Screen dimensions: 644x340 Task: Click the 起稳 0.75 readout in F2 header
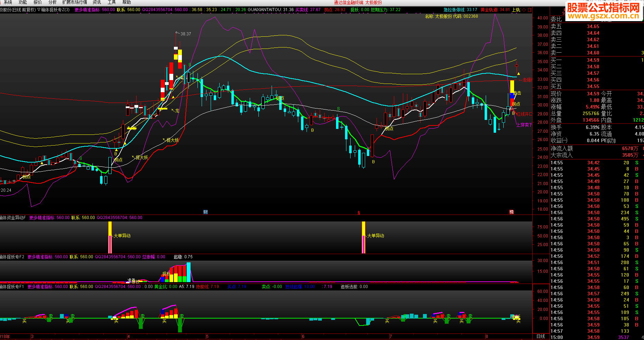click(x=183, y=257)
